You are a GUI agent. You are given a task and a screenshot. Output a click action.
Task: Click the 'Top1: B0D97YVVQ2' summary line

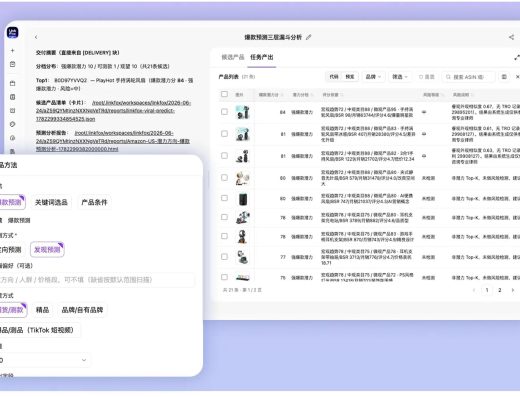tap(114, 84)
